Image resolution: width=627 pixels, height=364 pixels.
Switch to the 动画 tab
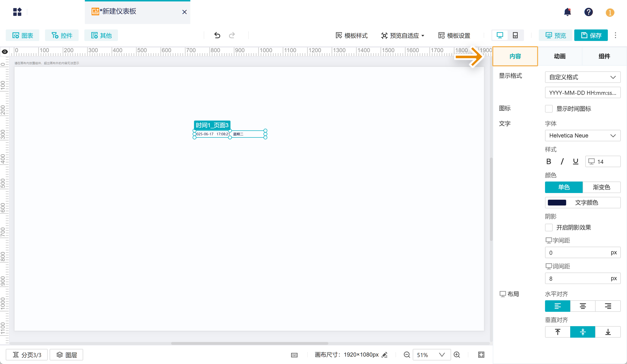(560, 56)
